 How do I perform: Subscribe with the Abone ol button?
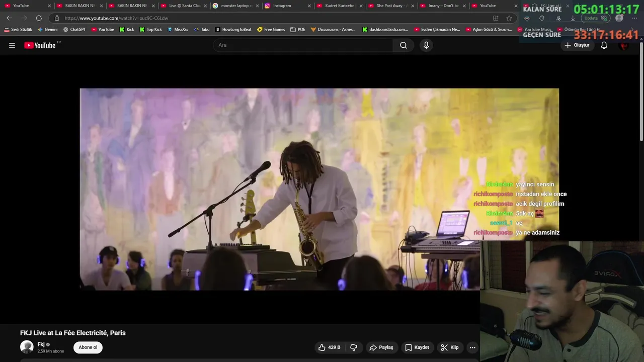point(88,347)
